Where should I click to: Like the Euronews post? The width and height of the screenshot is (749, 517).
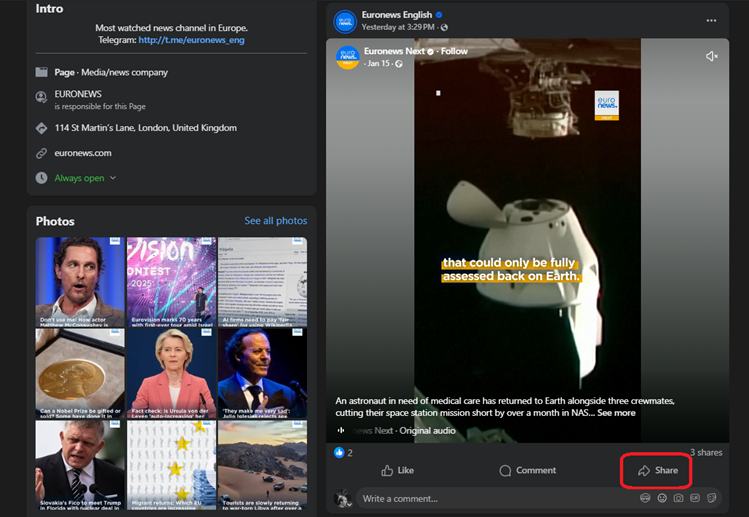397,470
